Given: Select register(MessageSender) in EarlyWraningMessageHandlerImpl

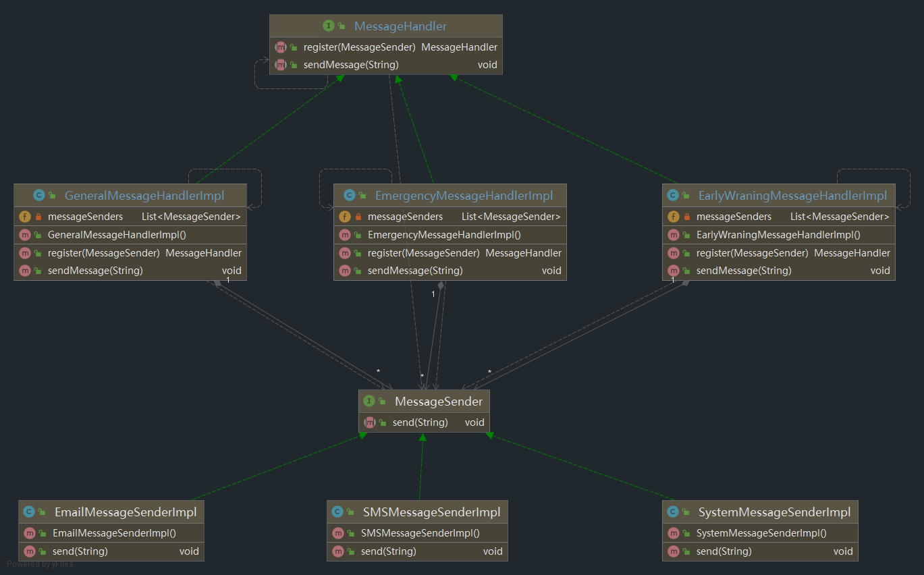Looking at the screenshot, I should click(752, 253).
